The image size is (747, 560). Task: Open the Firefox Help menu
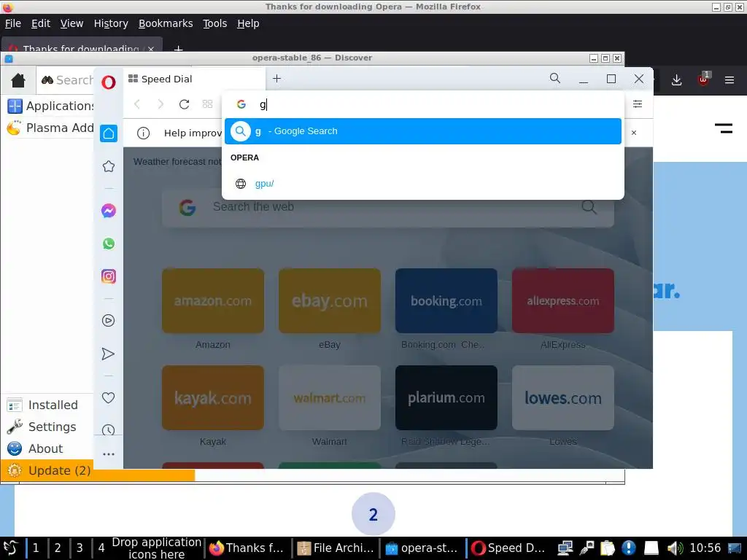(x=248, y=23)
